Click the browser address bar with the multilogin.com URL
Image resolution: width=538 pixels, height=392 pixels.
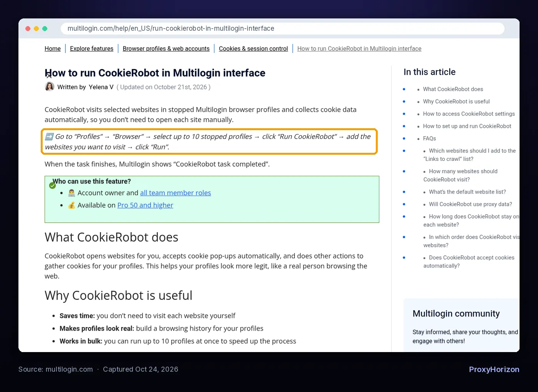pyautogui.click(x=282, y=28)
